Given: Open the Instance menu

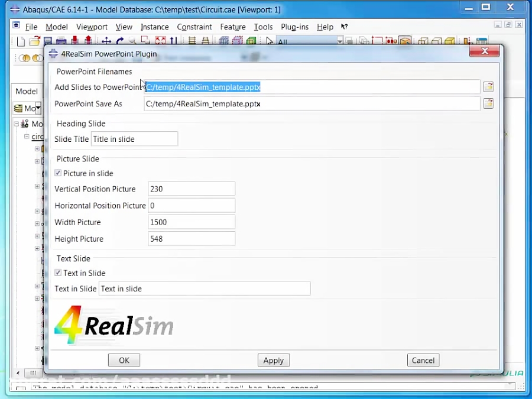Looking at the screenshot, I should click(154, 27).
